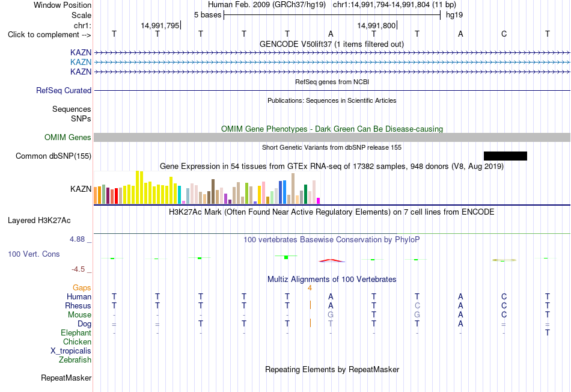Click 'Short Genetic Variants from dbSNP' title
Viewport: 571px width, 392px height.
pos(332,147)
